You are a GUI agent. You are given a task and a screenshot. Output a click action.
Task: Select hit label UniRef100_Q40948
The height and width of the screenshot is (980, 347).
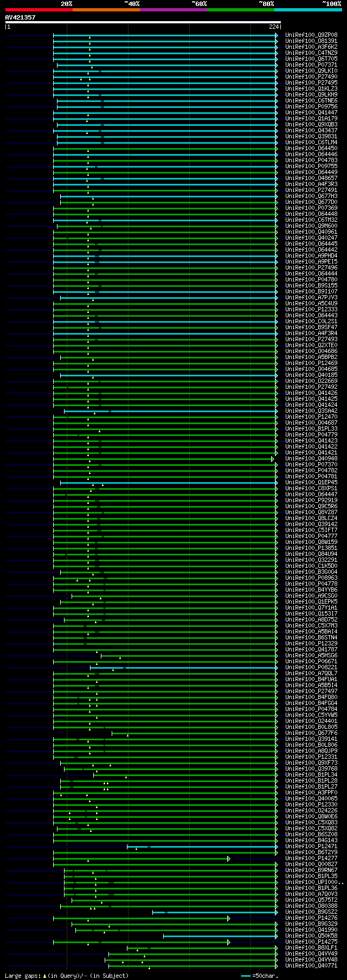311,459
